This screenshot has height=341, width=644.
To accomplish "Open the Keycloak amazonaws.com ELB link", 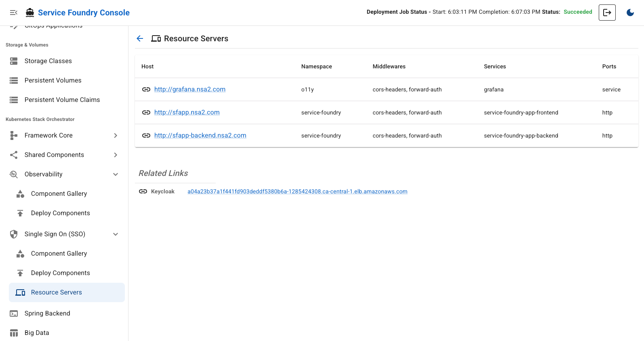I will 297,191.
